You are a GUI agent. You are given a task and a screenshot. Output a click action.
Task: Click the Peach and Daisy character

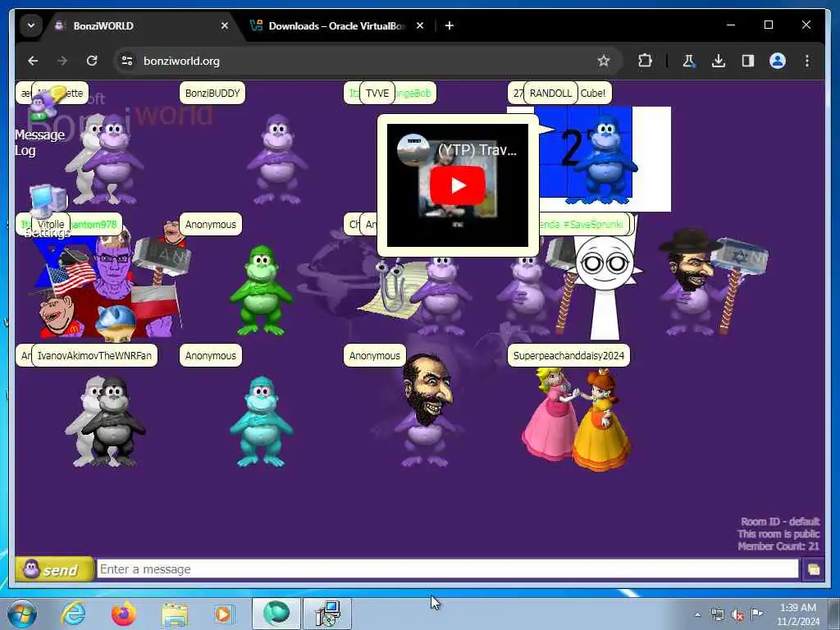576,419
